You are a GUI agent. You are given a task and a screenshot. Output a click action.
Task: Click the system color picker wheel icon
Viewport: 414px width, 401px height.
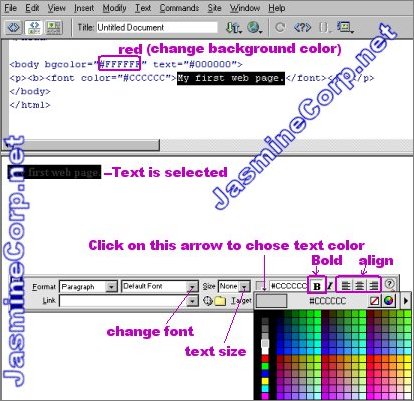388,301
